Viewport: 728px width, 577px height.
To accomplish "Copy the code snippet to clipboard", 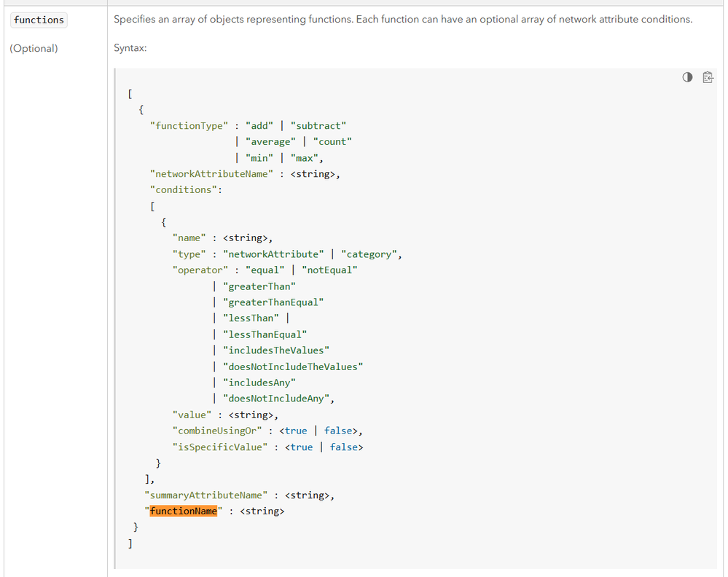I will tap(708, 77).
